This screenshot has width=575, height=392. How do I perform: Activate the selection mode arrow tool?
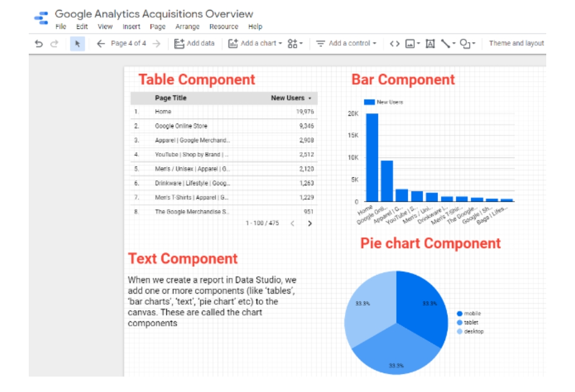77,44
